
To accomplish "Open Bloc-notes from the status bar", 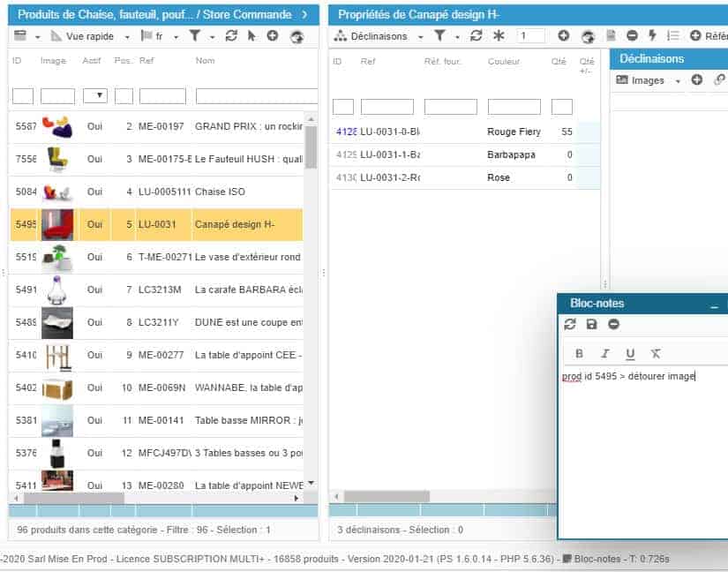I will [x=592, y=559].
